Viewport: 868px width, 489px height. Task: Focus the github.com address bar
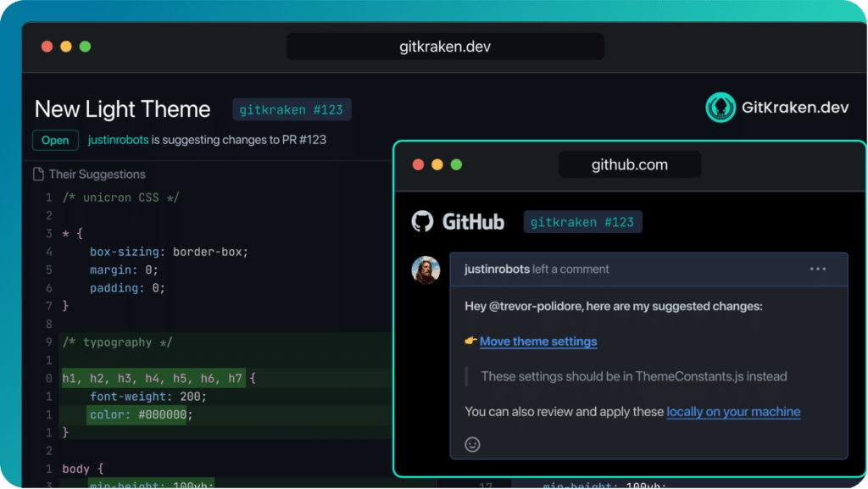[x=630, y=165]
